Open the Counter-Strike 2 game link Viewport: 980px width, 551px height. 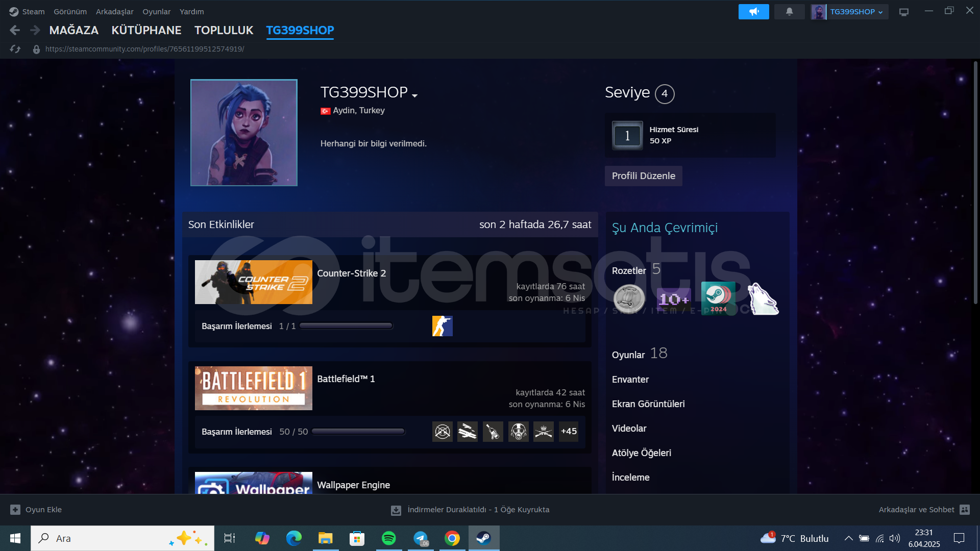click(351, 273)
